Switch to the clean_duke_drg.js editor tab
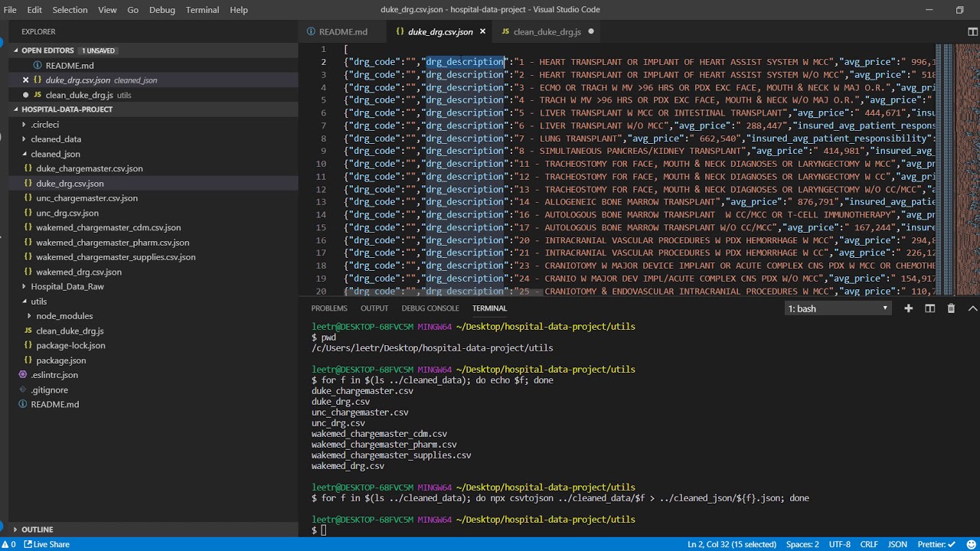The width and height of the screenshot is (980, 551). (x=547, y=31)
